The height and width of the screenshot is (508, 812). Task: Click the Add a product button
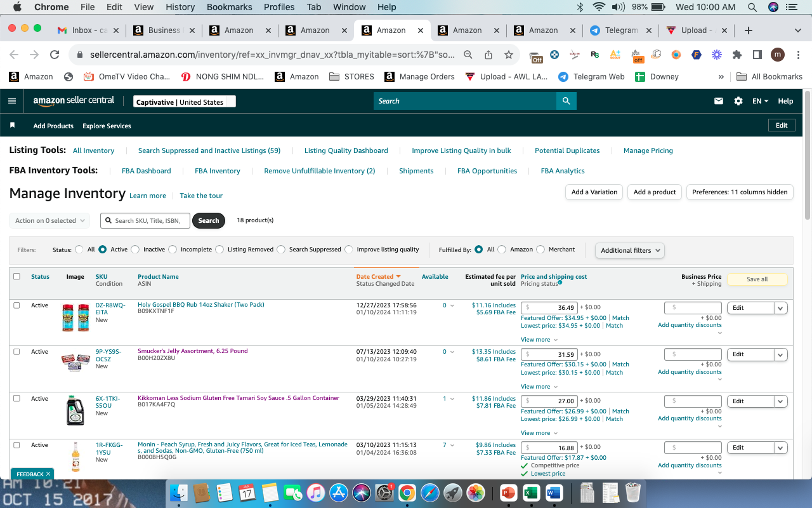[655, 192]
